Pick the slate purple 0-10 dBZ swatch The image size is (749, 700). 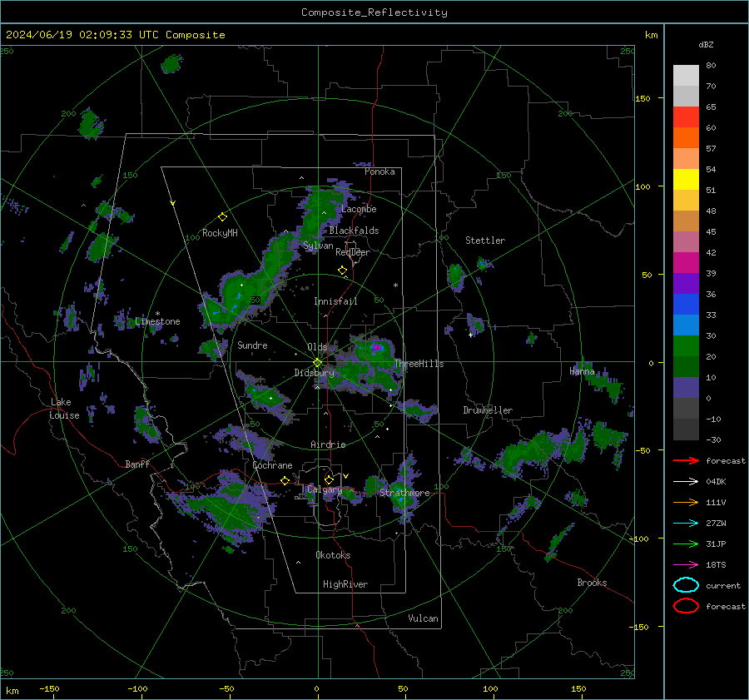coord(686,388)
